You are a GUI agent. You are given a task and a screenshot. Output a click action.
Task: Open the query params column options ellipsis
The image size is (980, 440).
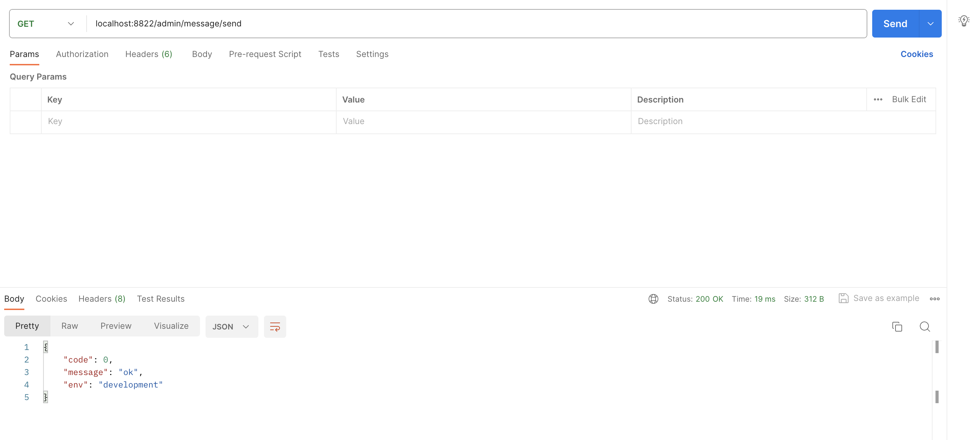pos(878,99)
